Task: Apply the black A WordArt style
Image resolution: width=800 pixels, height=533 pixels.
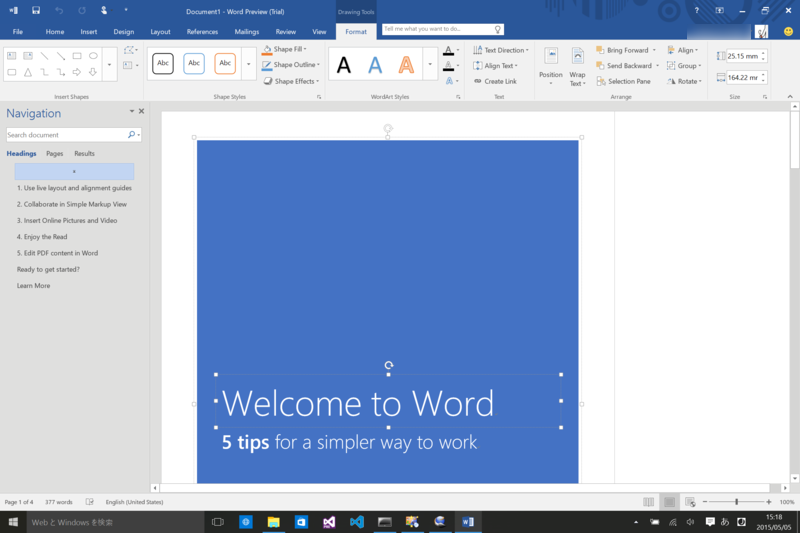Action: pos(344,65)
